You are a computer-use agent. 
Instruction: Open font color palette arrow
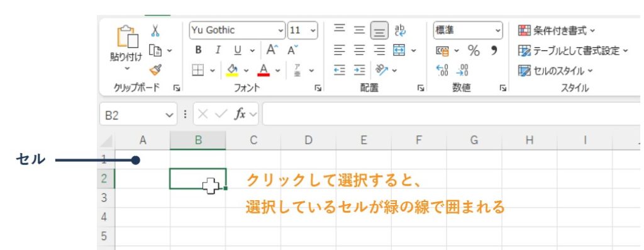[x=277, y=71]
